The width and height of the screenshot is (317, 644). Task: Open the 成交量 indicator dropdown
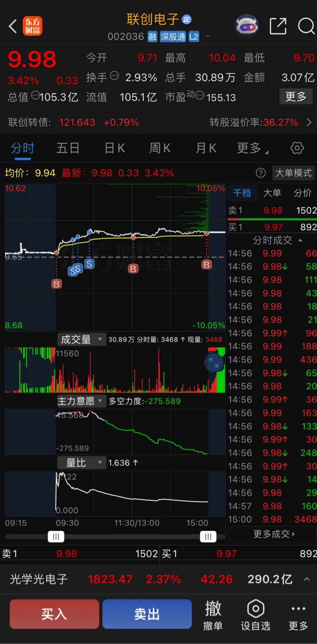coord(81,340)
